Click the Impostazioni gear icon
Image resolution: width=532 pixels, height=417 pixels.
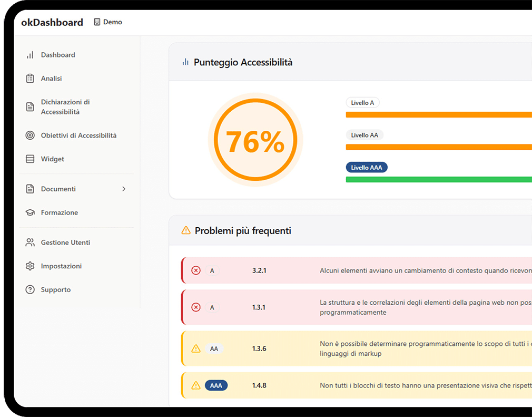30,266
